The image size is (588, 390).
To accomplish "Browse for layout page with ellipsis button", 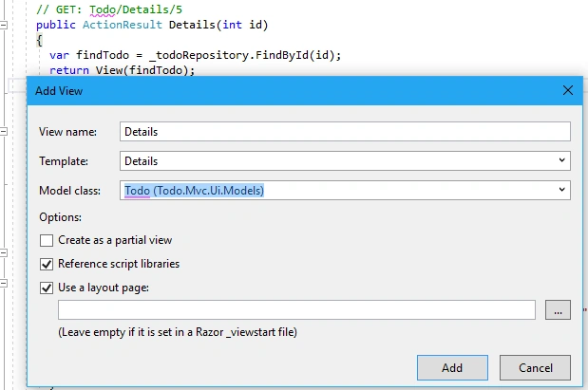I will [x=558, y=310].
